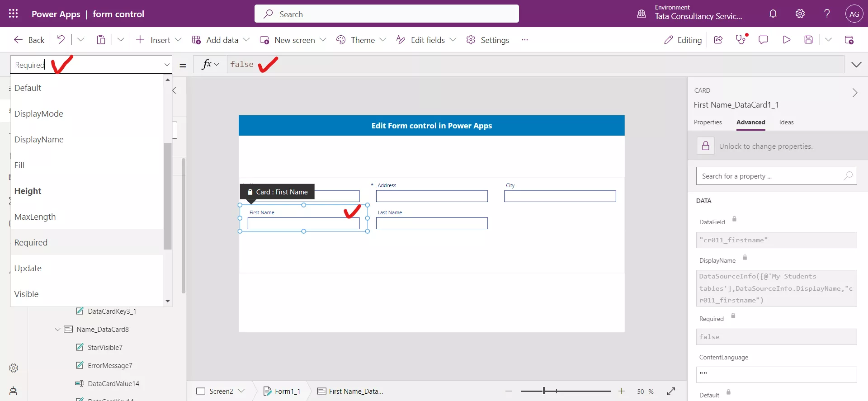868x401 pixels.
Task: Click the Share app icon
Action: [718, 40]
